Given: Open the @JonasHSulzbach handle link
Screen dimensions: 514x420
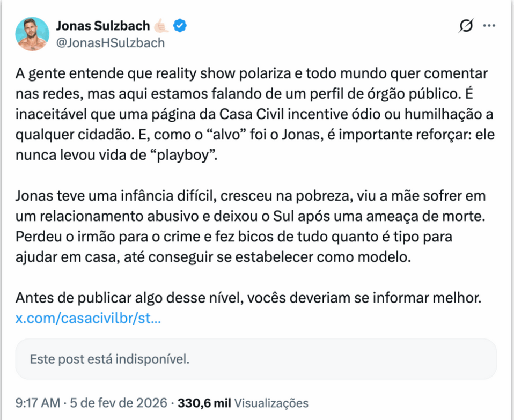Looking at the screenshot, I should (110, 43).
